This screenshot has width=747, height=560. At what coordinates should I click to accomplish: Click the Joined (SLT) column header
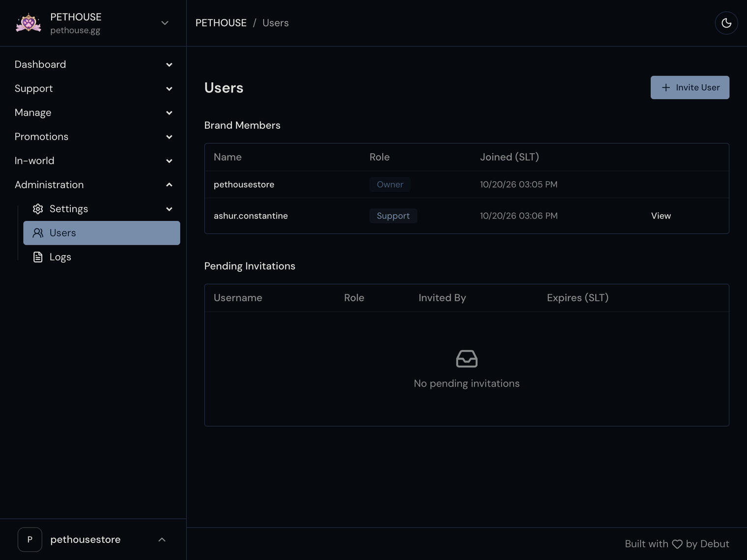510,157
